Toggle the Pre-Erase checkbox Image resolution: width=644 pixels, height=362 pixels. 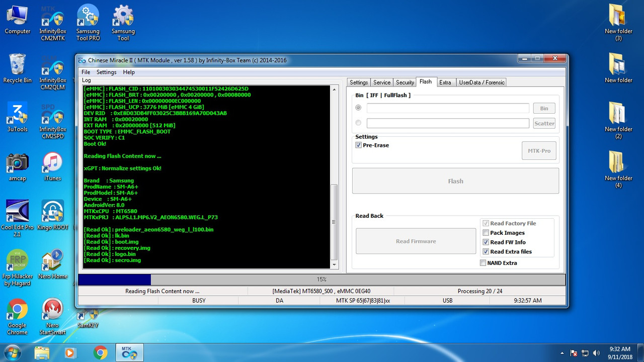358,145
